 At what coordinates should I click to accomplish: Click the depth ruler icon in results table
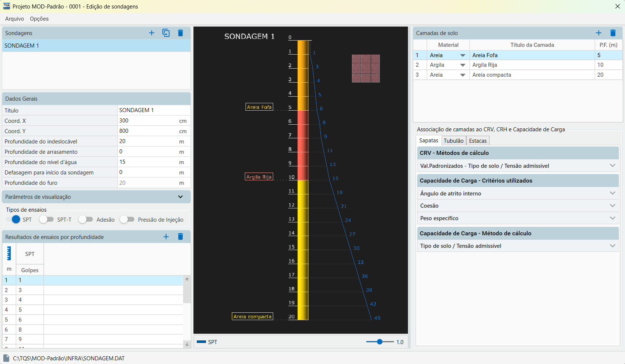point(9,253)
